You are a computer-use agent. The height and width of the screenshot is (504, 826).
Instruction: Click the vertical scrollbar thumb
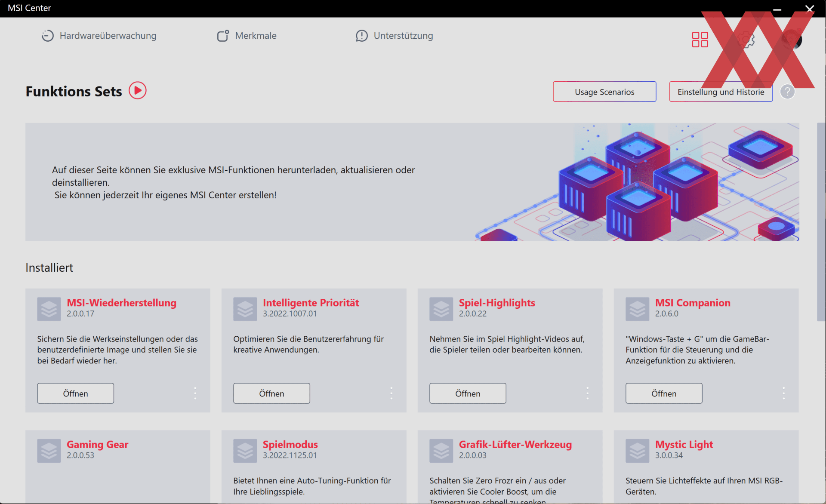click(x=821, y=222)
